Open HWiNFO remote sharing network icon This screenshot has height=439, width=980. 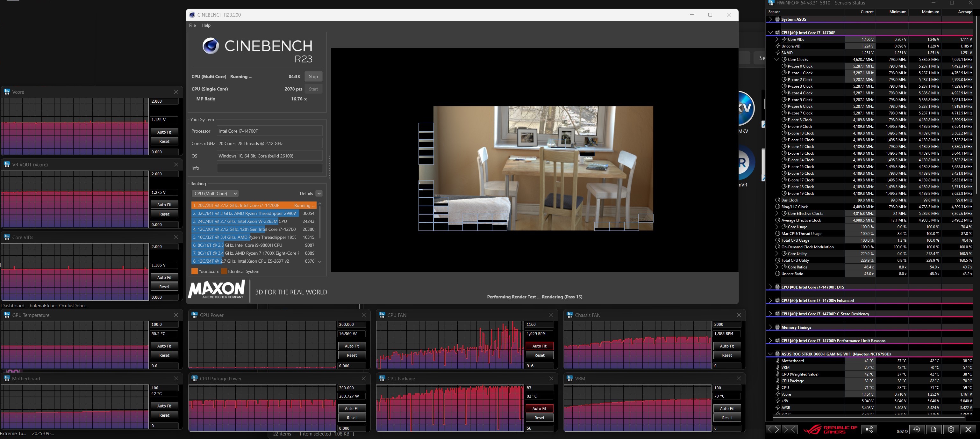click(869, 429)
